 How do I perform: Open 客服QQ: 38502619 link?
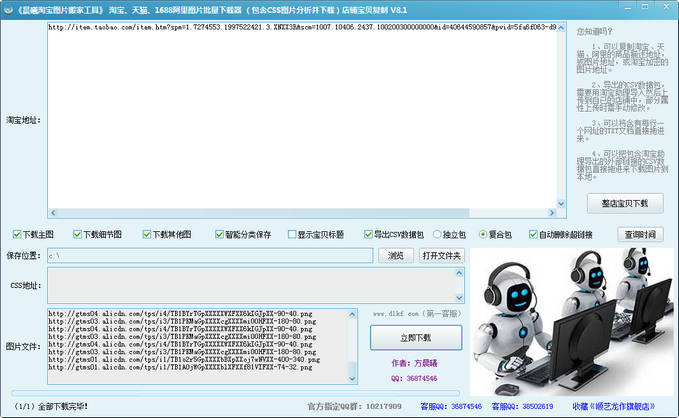pos(522,406)
